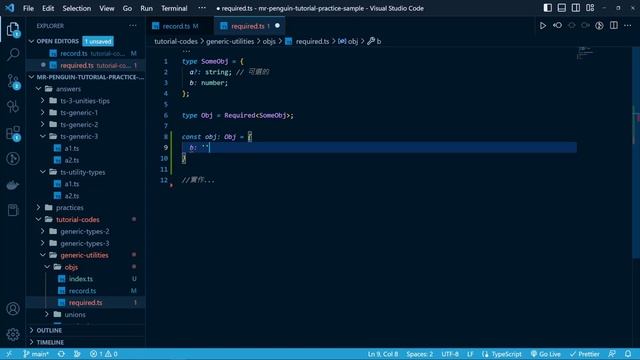This screenshot has width=640, height=360.
Task: Open the Selection menu
Action: pyautogui.click(x=76, y=8)
